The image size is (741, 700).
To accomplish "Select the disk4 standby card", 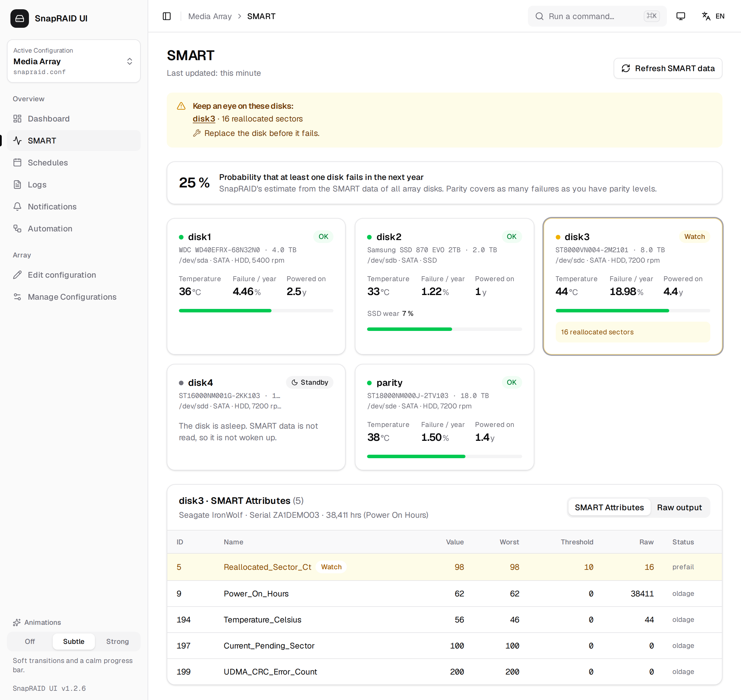I will coord(256,417).
